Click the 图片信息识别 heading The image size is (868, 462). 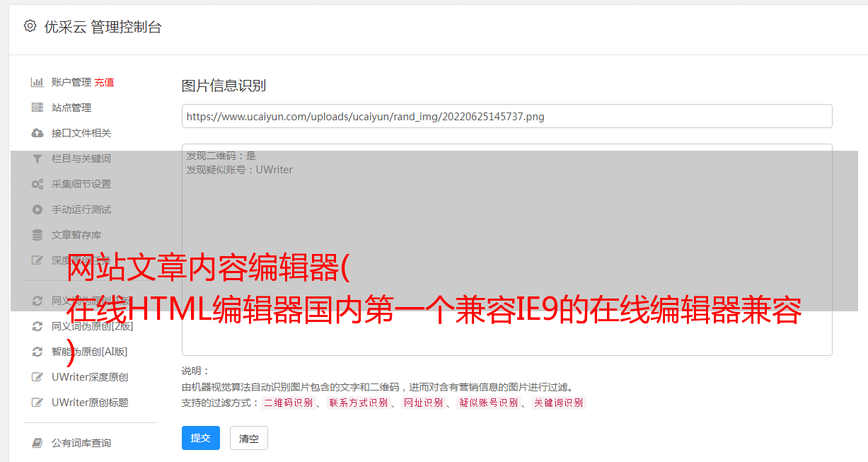pos(224,86)
